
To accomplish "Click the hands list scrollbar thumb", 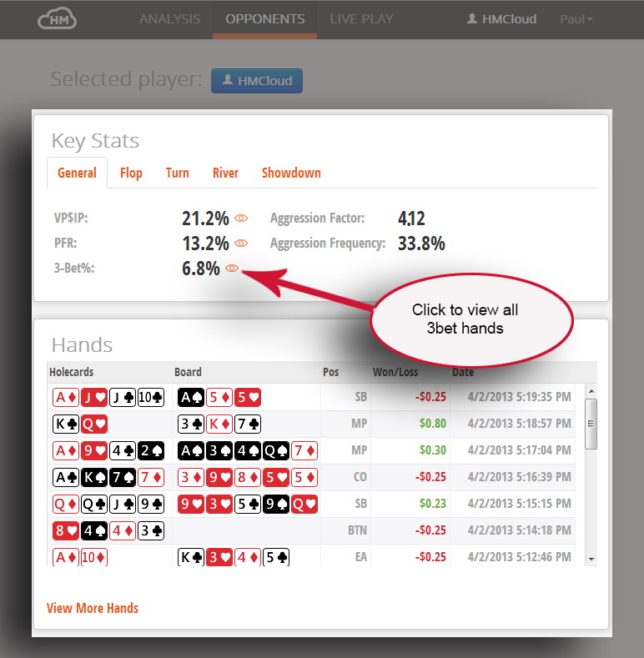I will click(x=591, y=424).
